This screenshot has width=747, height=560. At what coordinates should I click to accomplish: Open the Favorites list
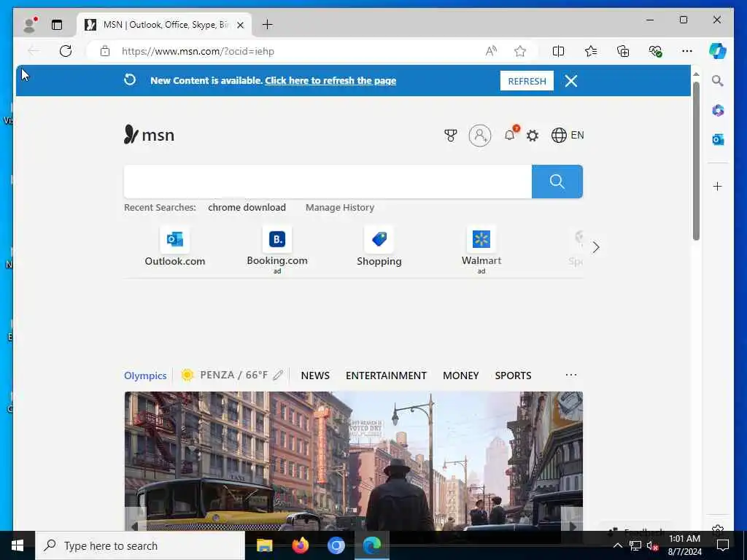pyautogui.click(x=591, y=51)
